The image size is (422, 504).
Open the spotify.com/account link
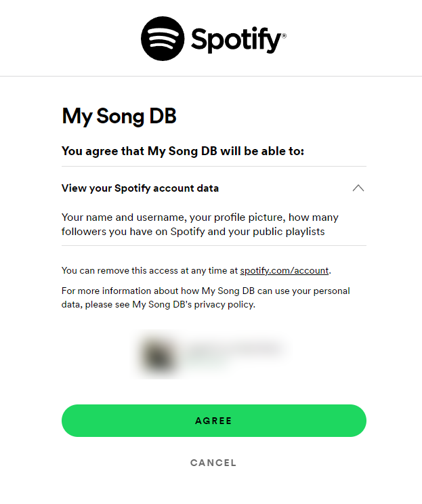point(284,270)
